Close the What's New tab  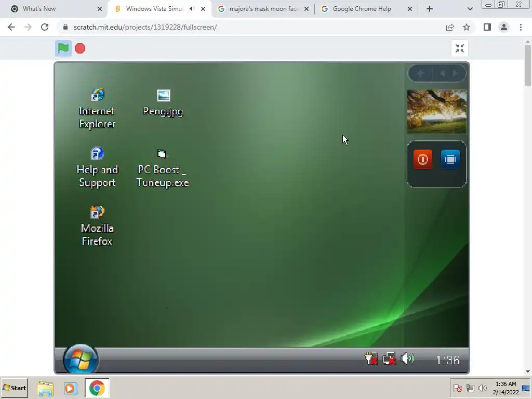[x=100, y=9]
